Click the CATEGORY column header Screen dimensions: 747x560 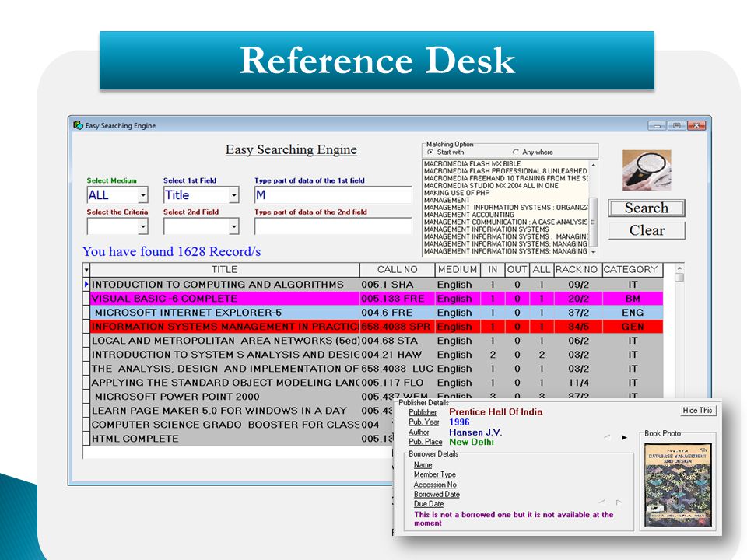pyautogui.click(x=631, y=270)
